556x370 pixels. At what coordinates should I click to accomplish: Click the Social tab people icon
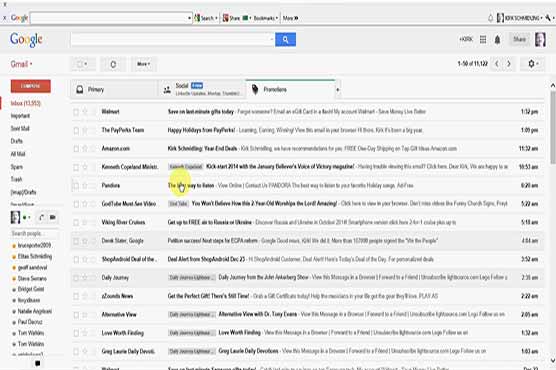167,90
